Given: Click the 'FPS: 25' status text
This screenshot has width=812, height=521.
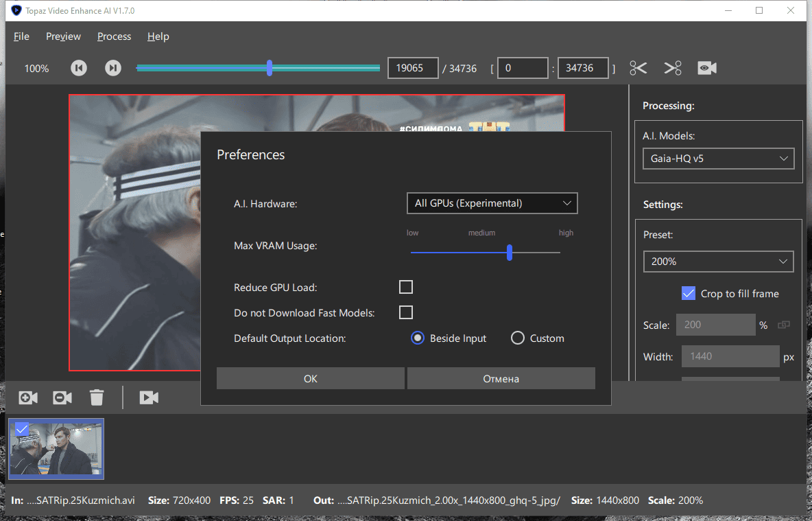Looking at the screenshot, I should point(237,500).
